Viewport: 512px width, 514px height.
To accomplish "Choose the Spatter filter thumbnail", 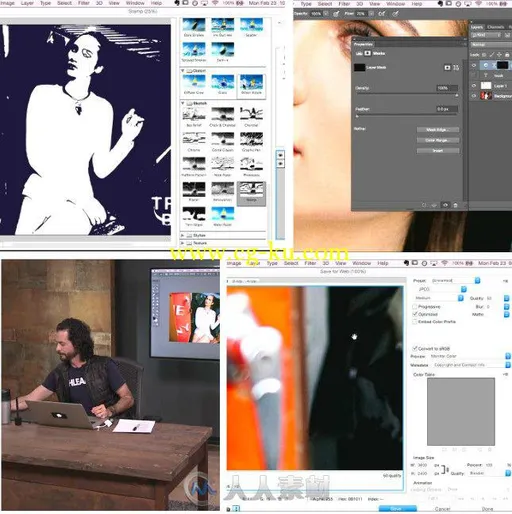I will tap(251, 25).
